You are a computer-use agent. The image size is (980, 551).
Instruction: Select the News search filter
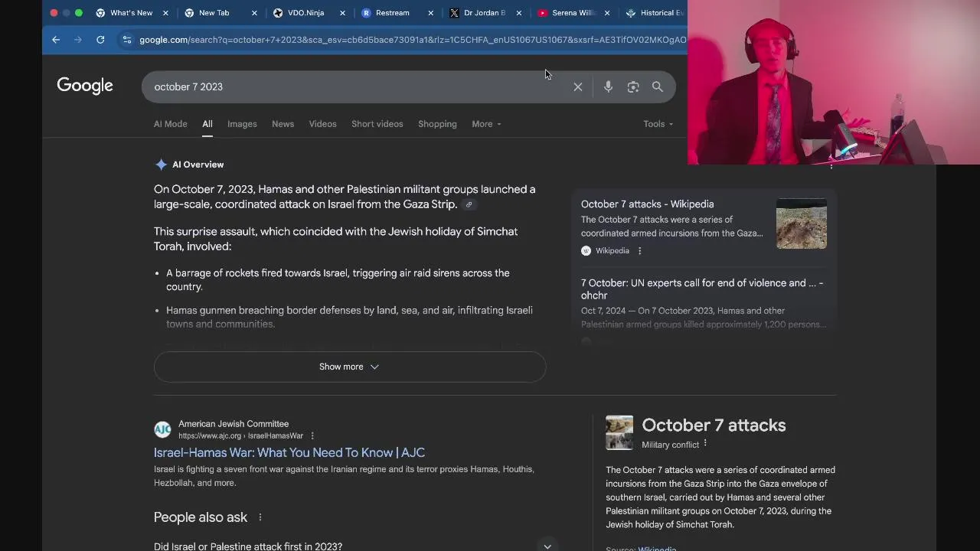coord(283,124)
